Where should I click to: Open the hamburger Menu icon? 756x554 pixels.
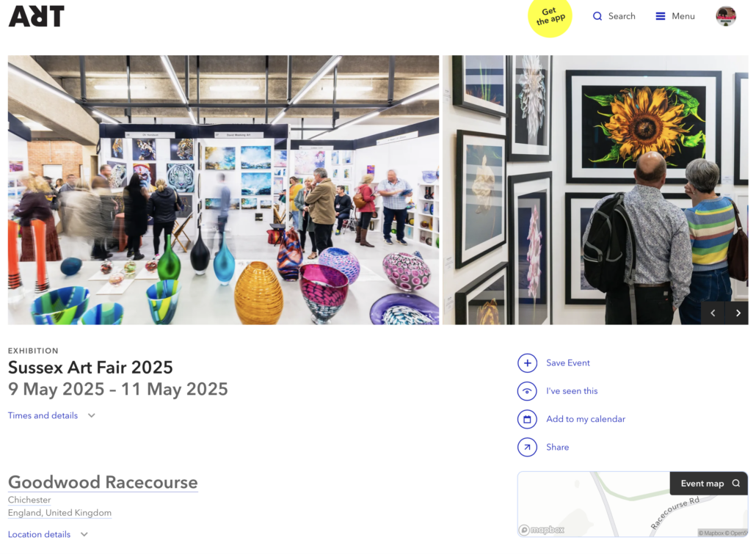[x=660, y=16]
